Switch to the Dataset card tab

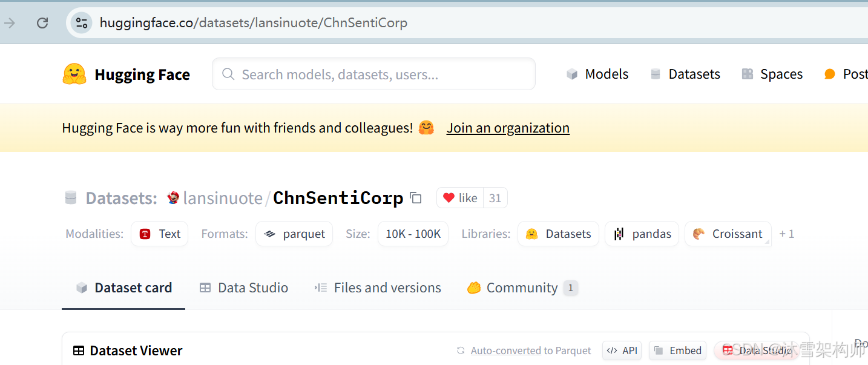click(x=123, y=288)
